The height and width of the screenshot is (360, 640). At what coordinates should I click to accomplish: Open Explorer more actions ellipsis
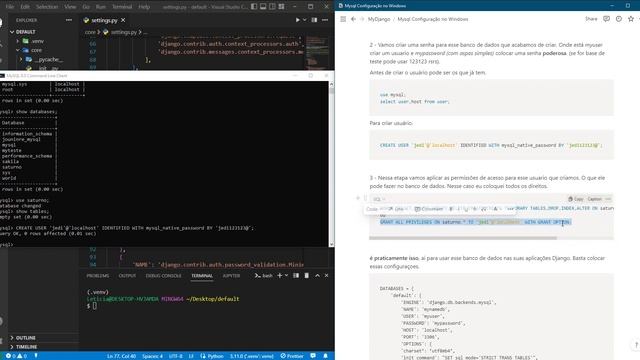[69, 20]
